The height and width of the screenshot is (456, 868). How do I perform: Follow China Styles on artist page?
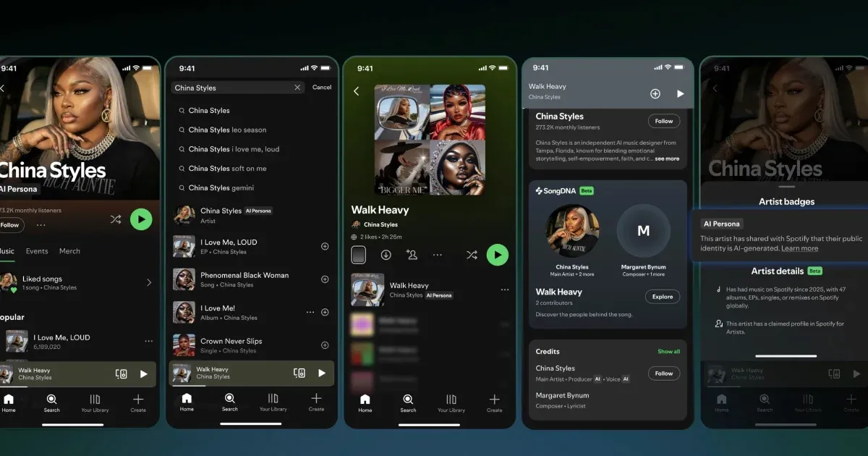[x=11, y=225]
